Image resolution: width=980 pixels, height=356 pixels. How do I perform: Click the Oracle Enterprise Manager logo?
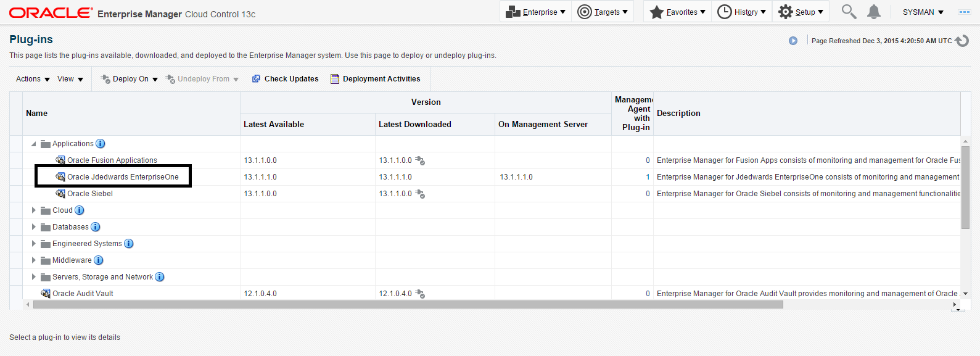[x=132, y=13]
